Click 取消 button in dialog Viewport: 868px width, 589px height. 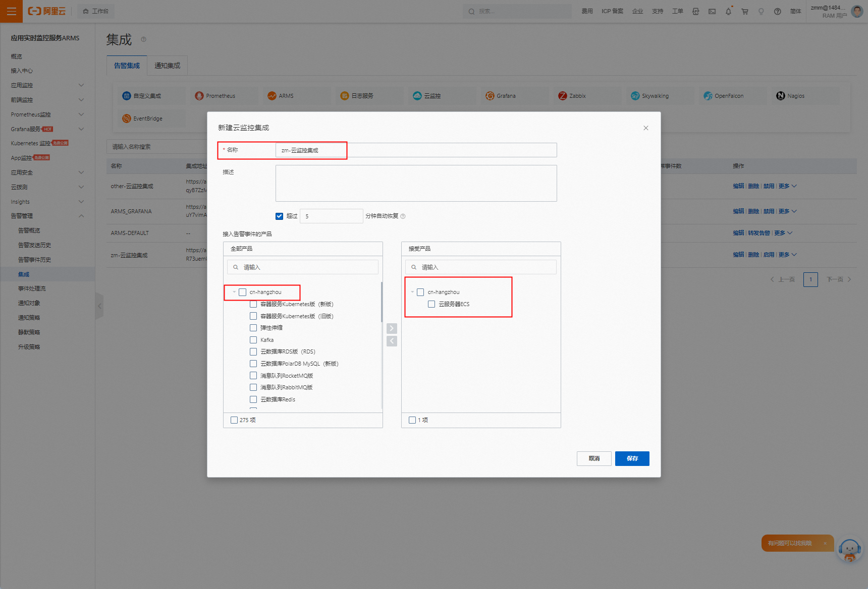(x=594, y=458)
